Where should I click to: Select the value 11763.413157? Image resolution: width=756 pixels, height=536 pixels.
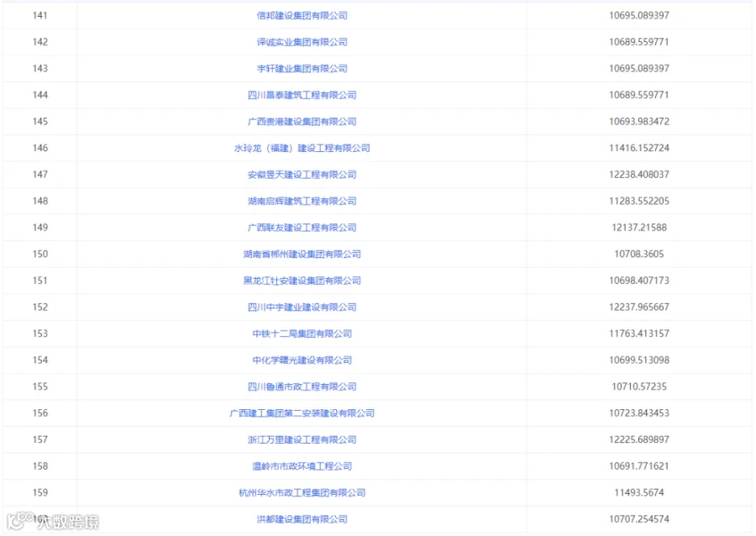(x=639, y=334)
